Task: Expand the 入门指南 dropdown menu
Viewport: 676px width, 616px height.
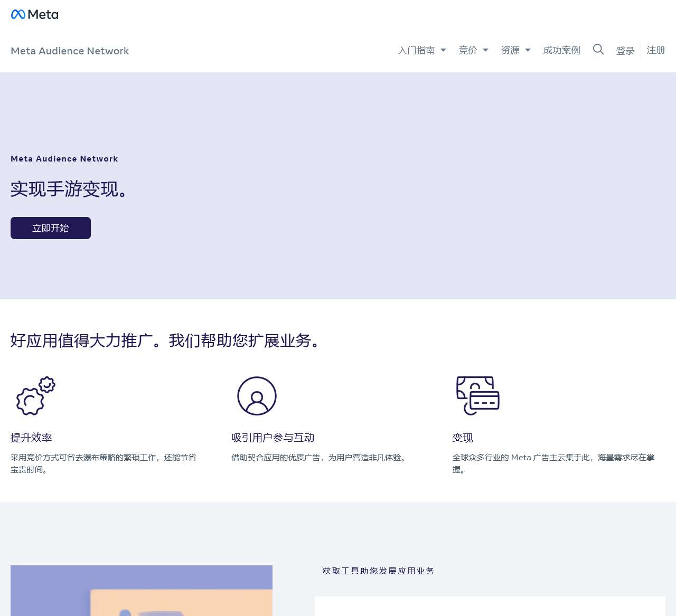Action: tap(422, 50)
